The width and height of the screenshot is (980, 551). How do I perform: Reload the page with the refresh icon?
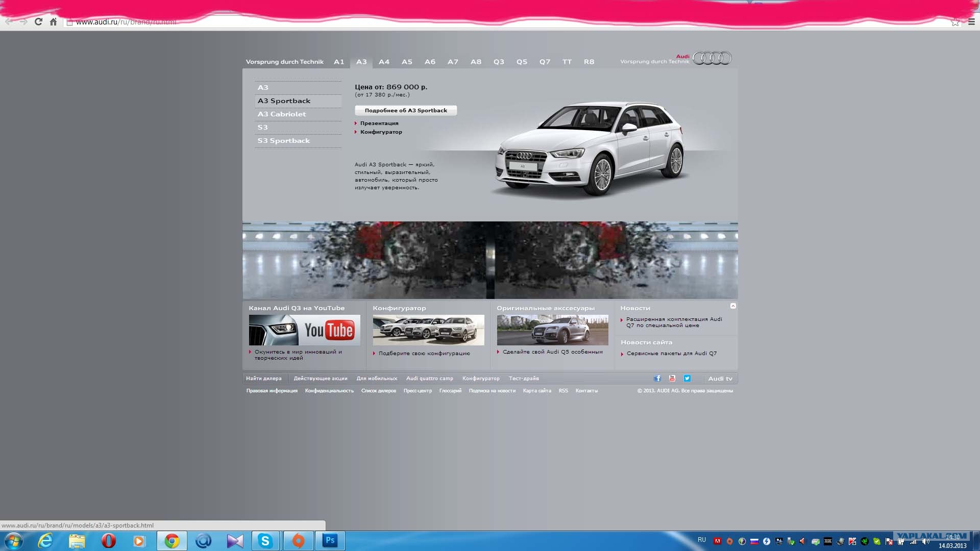38,21
